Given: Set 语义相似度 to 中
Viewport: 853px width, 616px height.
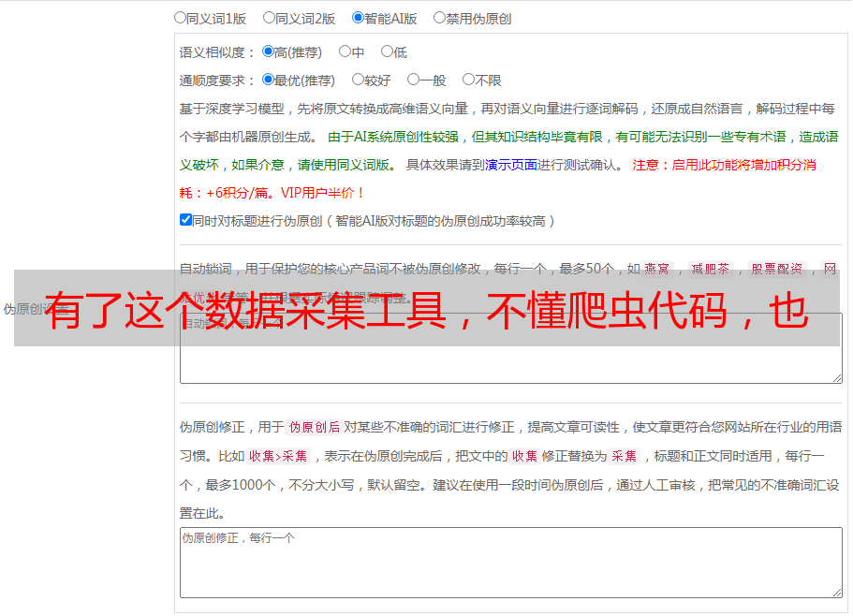Looking at the screenshot, I should coord(345,51).
